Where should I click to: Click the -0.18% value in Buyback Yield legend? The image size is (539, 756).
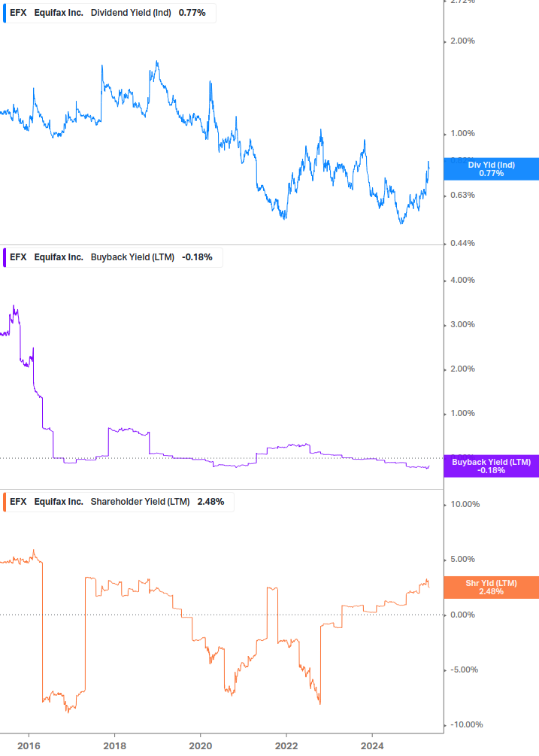(197, 257)
